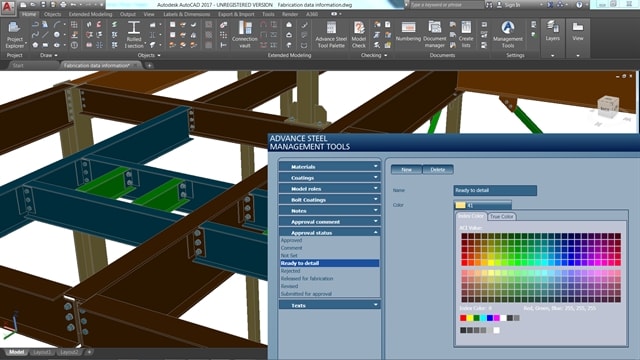Open the Advance Steel Tool Palette
Screen dimensions: 640x360
331,34
